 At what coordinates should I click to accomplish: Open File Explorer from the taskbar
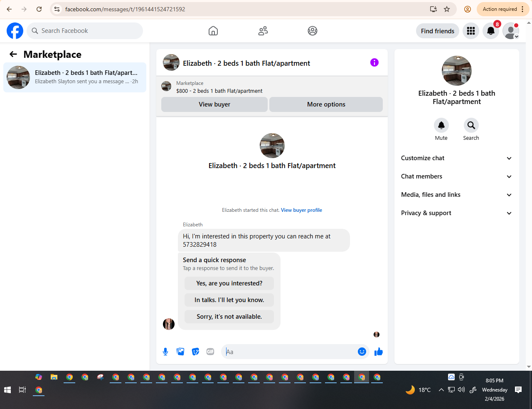(54, 377)
